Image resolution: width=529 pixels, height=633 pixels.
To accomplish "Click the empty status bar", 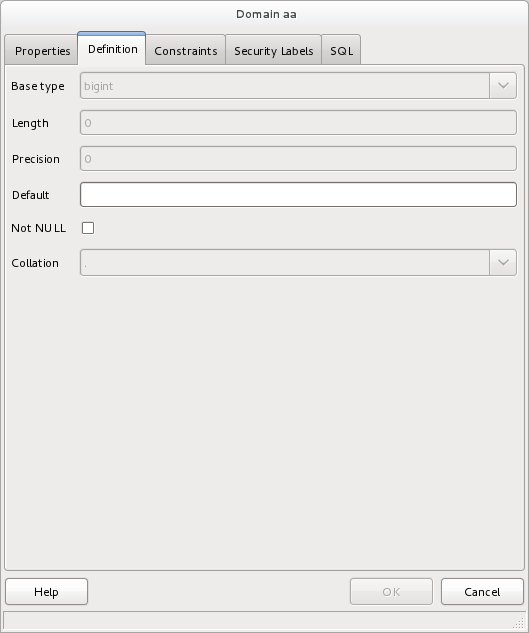I will pyautogui.click(x=258, y=620).
